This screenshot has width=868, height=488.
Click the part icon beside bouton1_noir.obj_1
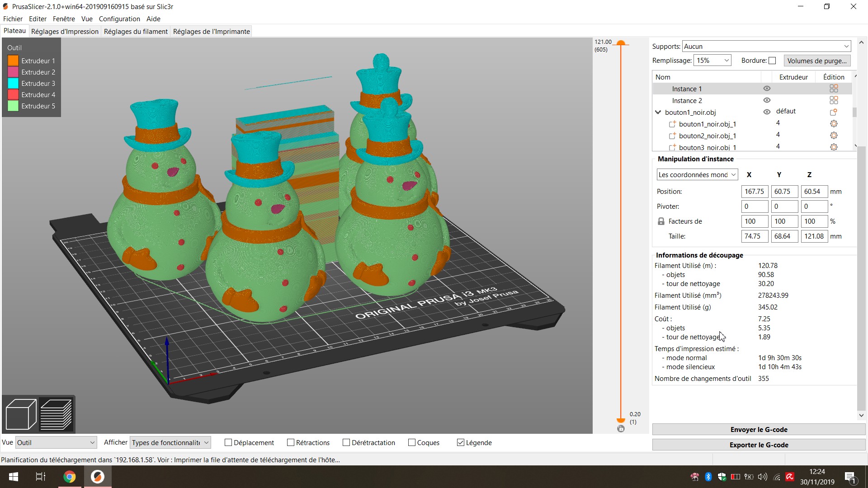pyautogui.click(x=672, y=124)
